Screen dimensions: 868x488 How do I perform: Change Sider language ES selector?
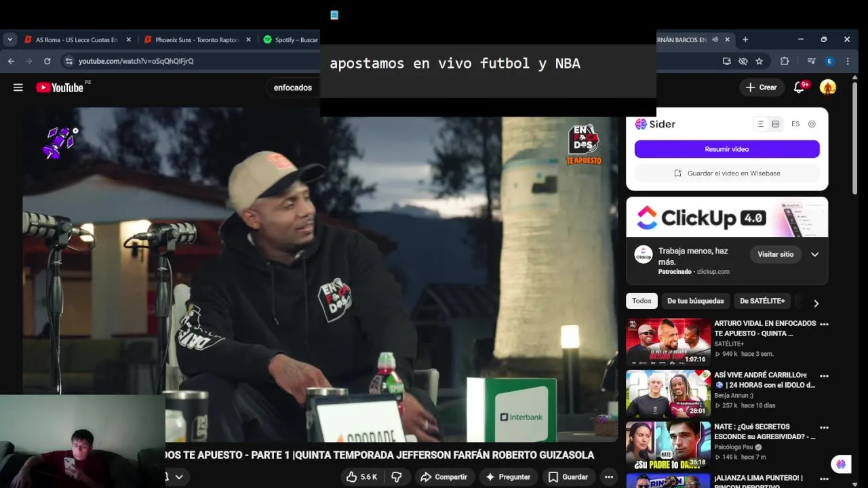(795, 124)
